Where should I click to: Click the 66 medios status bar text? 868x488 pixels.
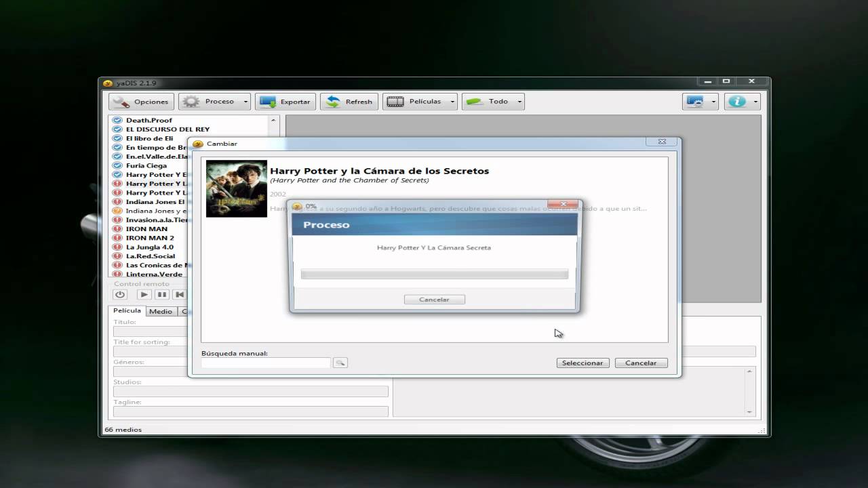[x=123, y=430]
